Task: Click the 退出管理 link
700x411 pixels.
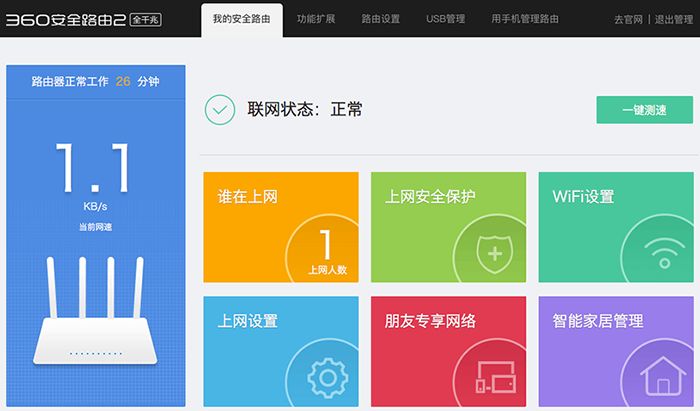Action: pos(674,20)
